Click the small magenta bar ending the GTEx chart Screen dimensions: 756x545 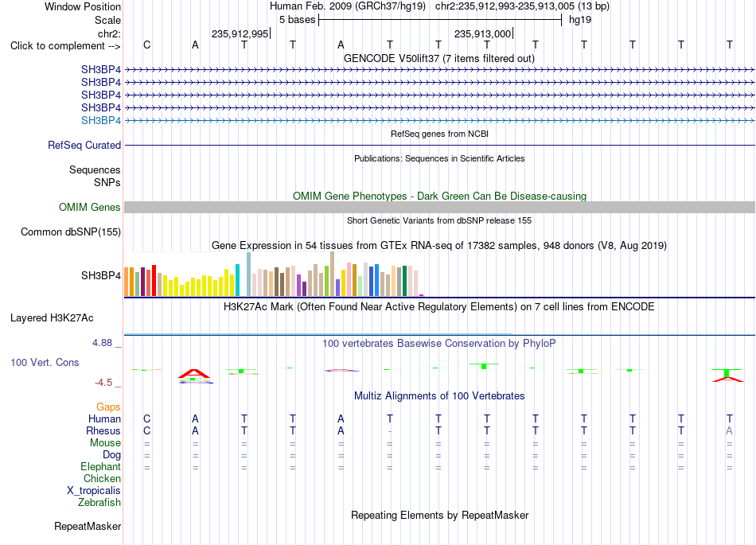click(x=422, y=295)
